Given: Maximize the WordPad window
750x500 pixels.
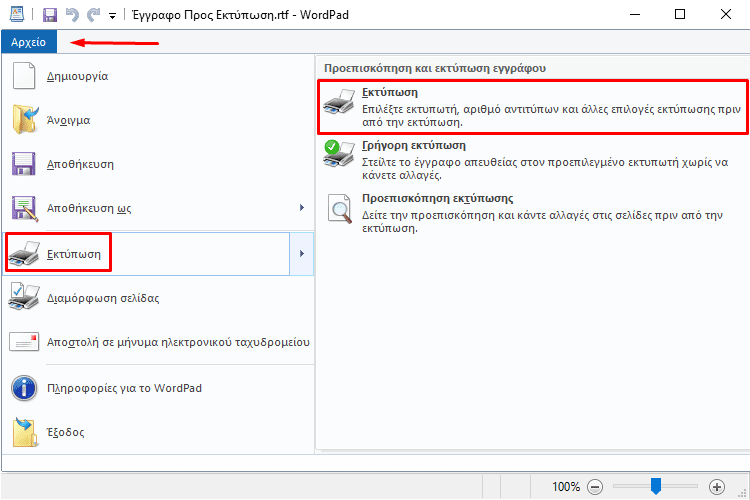Looking at the screenshot, I should (x=680, y=14).
